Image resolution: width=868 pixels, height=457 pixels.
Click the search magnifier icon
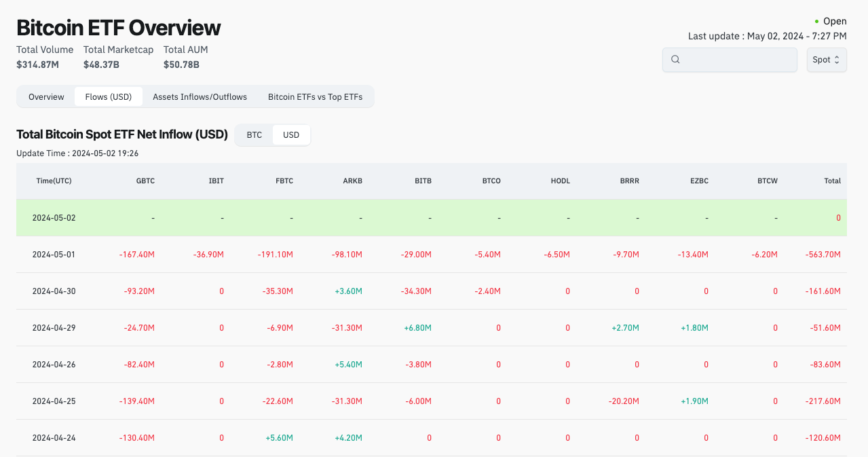(675, 59)
